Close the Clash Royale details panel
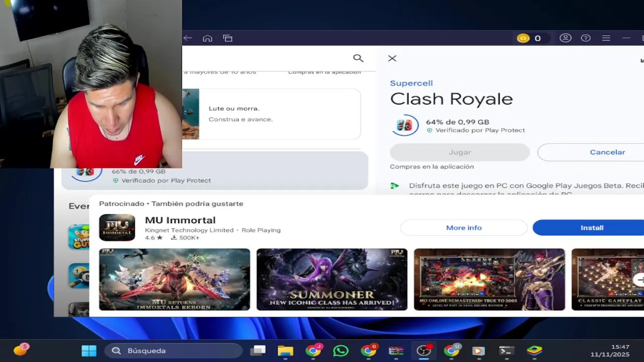Viewport: 644px width, 362px height. 392,58
